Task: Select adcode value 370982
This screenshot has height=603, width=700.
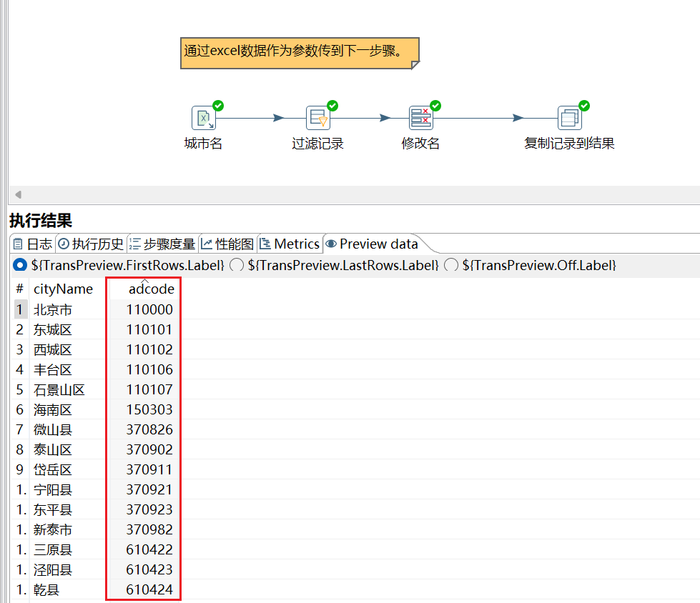Action: click(149, 530)
